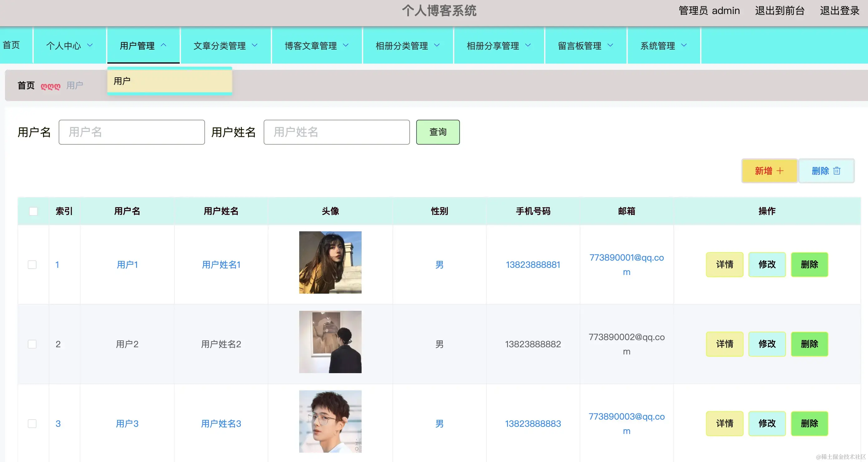This screenshot has height=462, width=868.
Task: Click 修改 for the 用户2 row
Action: pos(767,344)
